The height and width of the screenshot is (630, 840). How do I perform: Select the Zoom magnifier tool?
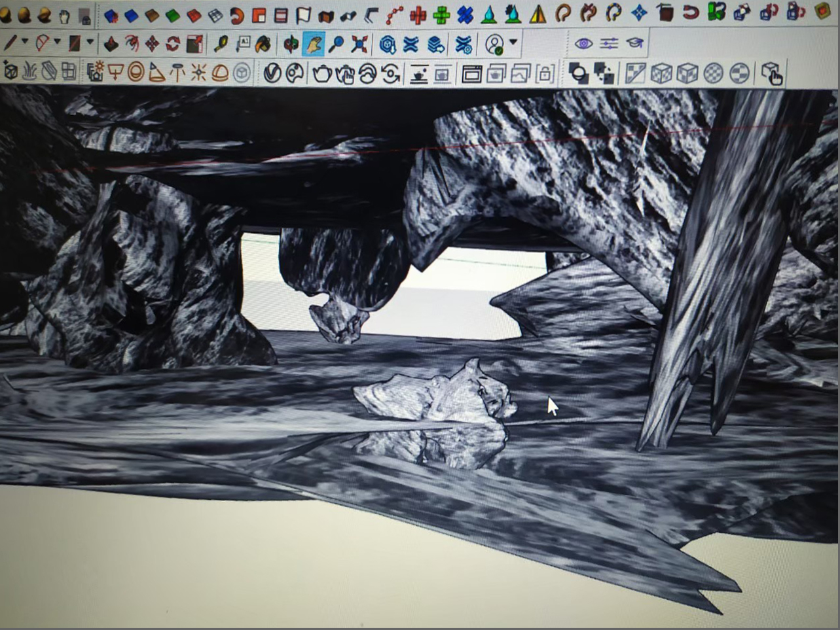[x=336, y=44]
